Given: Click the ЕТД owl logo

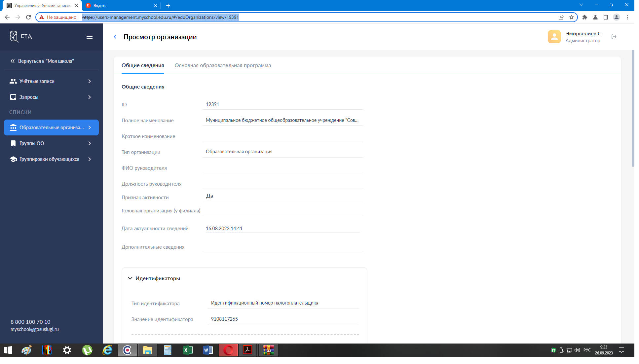Looking at the screenshot, I should 14,36.
